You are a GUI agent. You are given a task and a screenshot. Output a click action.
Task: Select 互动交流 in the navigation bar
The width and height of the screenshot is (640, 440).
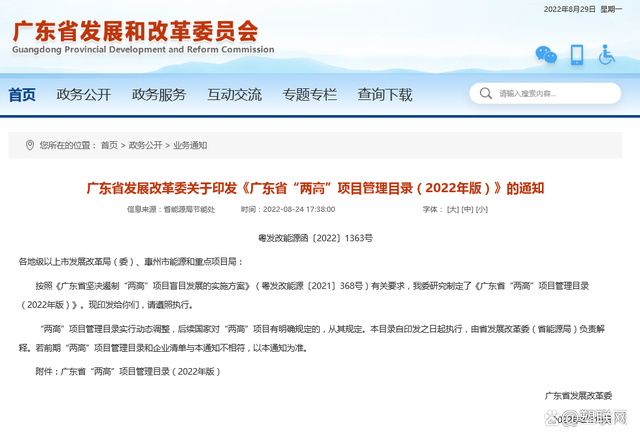pos(234,95)
